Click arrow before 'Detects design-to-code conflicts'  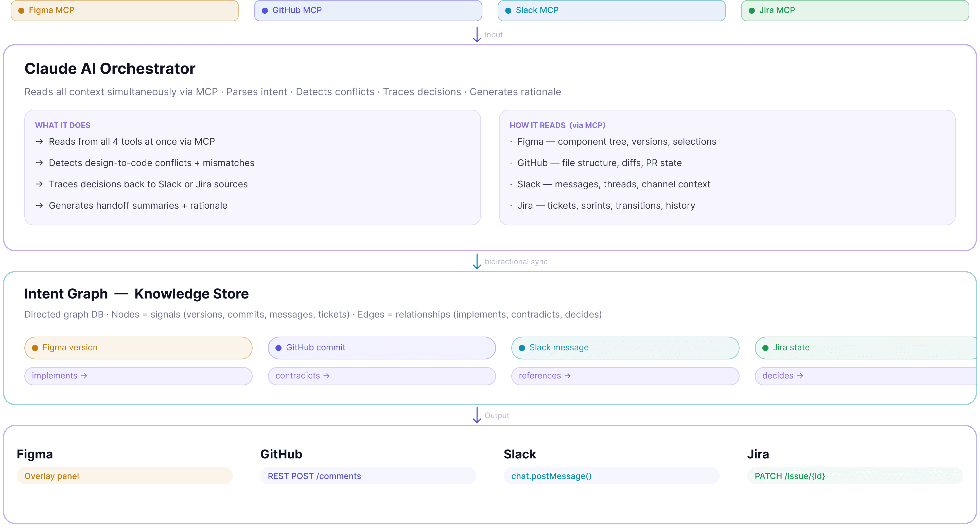tap(39, 163)
